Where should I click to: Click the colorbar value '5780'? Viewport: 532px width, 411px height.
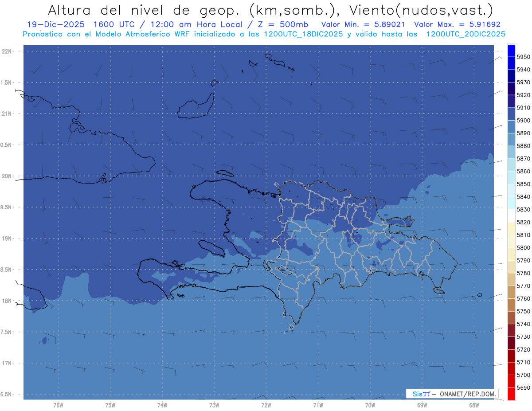click(523, 273)
